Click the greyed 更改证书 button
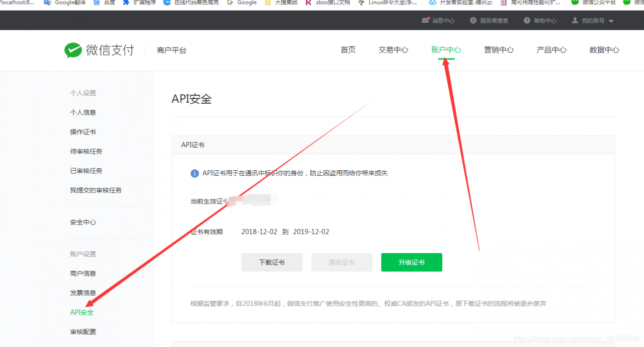This screenshot has width=644, height=347. (x=342, y=262)
